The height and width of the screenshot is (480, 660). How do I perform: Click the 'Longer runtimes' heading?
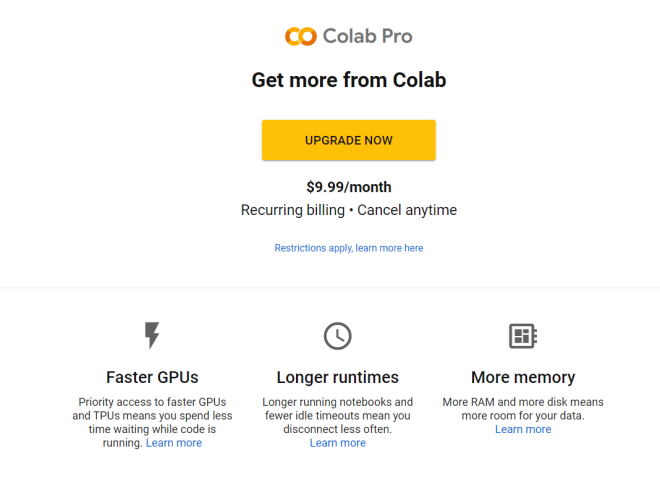(x=338, y=377)
